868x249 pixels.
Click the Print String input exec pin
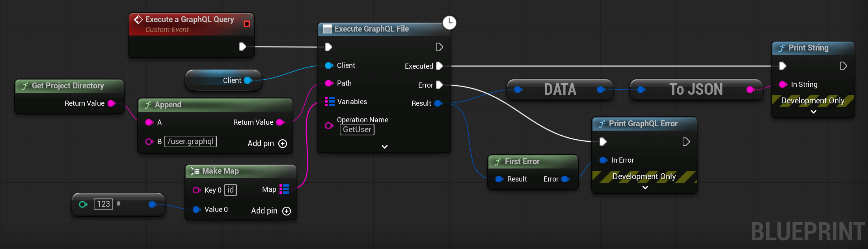click(783, 66)
